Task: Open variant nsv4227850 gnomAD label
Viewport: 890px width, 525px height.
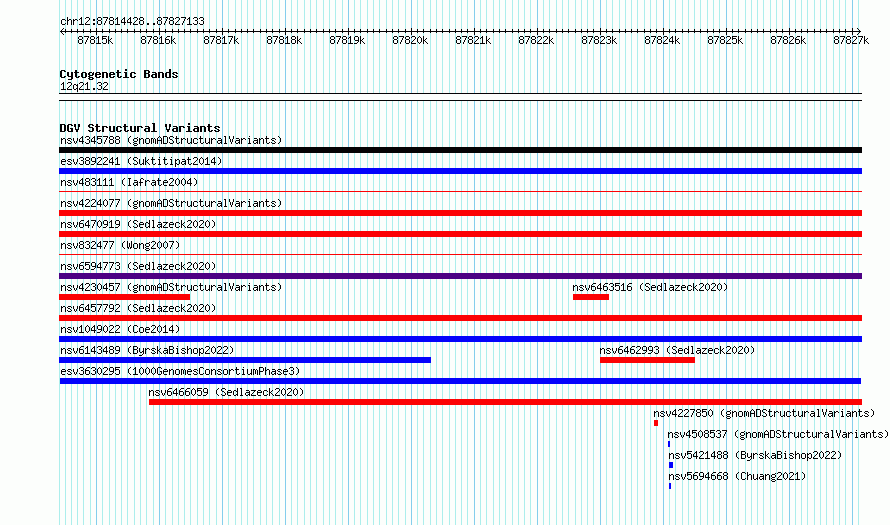Action: [764, 413]
